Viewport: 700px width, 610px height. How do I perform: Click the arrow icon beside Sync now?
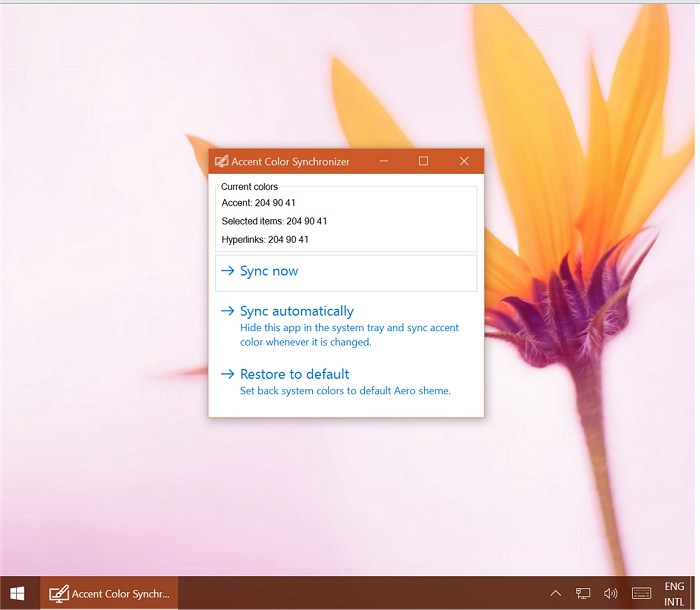pos(228,271)
